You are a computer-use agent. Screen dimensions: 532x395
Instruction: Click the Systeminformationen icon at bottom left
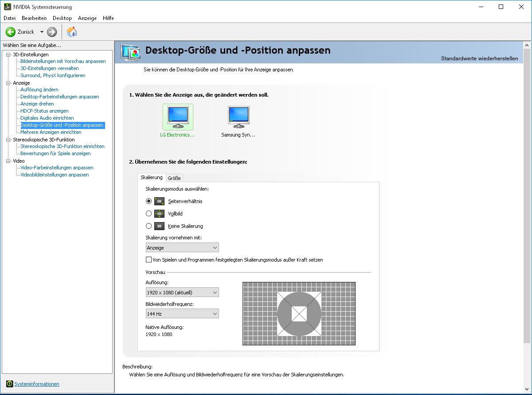(9, 384)
